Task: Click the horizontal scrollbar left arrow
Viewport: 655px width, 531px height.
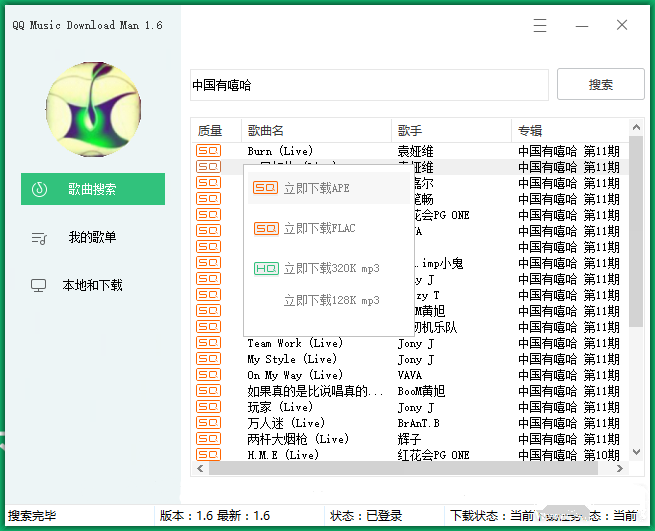Action: coord(200,468)
